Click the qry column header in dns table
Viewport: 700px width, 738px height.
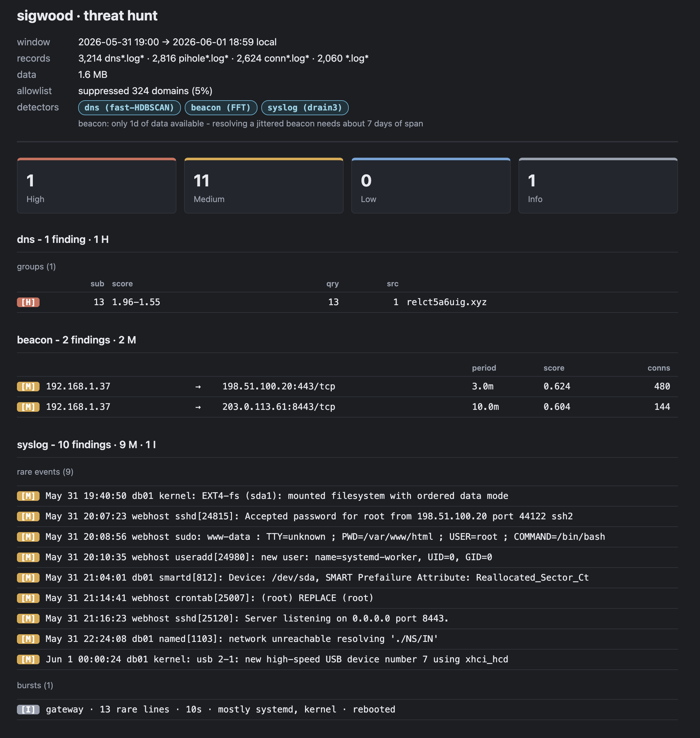coord(332,284)
